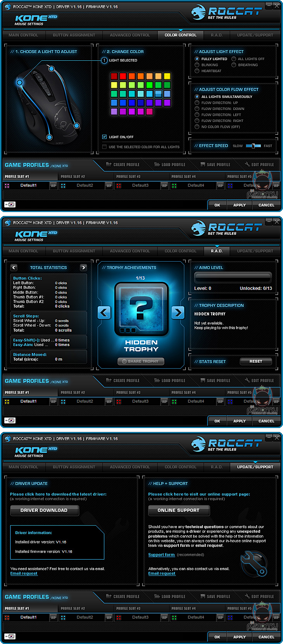283x644 pixels.
Task: Select Profile Slot #3 header in R.A.D. window
Action: pyautogui.click(x=141, y=392)
